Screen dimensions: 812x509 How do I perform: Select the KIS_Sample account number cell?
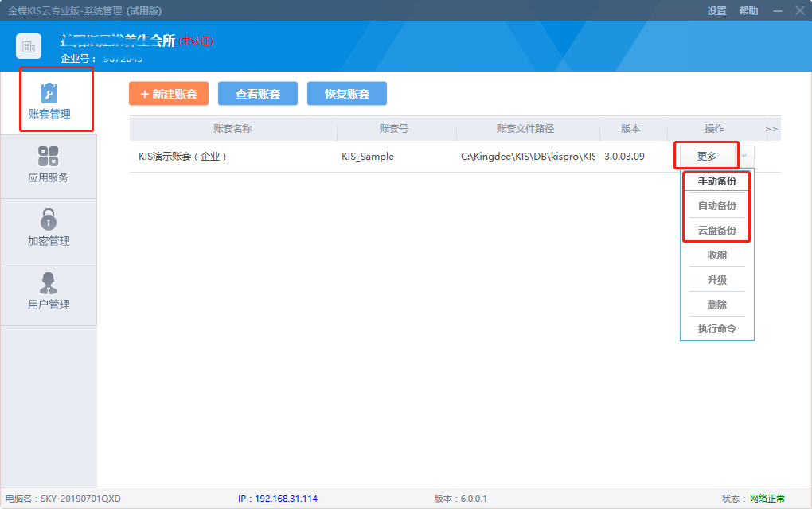(368, 156)
